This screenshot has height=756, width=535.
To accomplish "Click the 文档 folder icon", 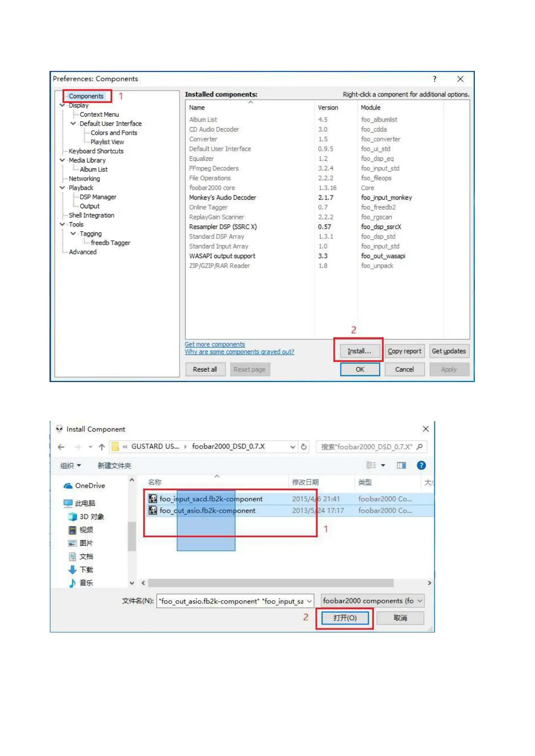I will 73,557.
